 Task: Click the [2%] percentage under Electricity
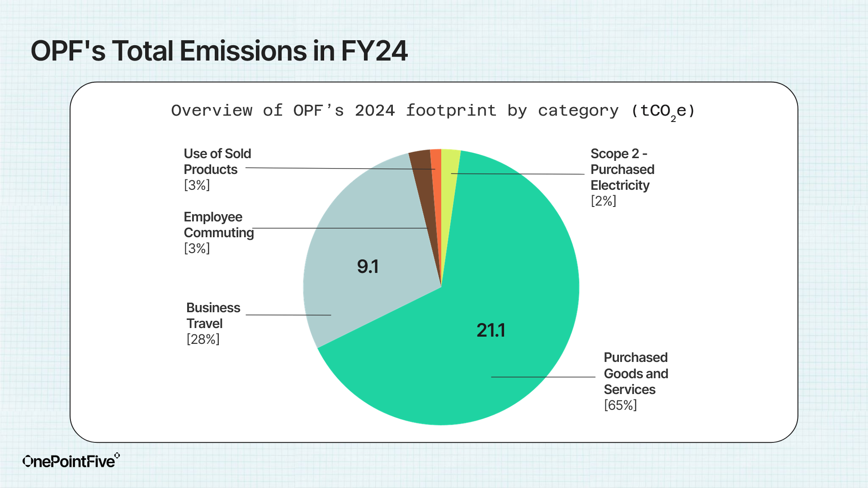point(604,201)
